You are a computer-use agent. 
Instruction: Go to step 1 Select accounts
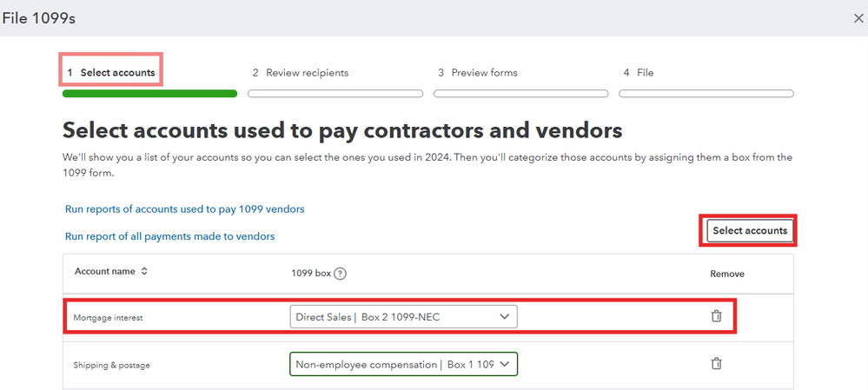point(111,73)
